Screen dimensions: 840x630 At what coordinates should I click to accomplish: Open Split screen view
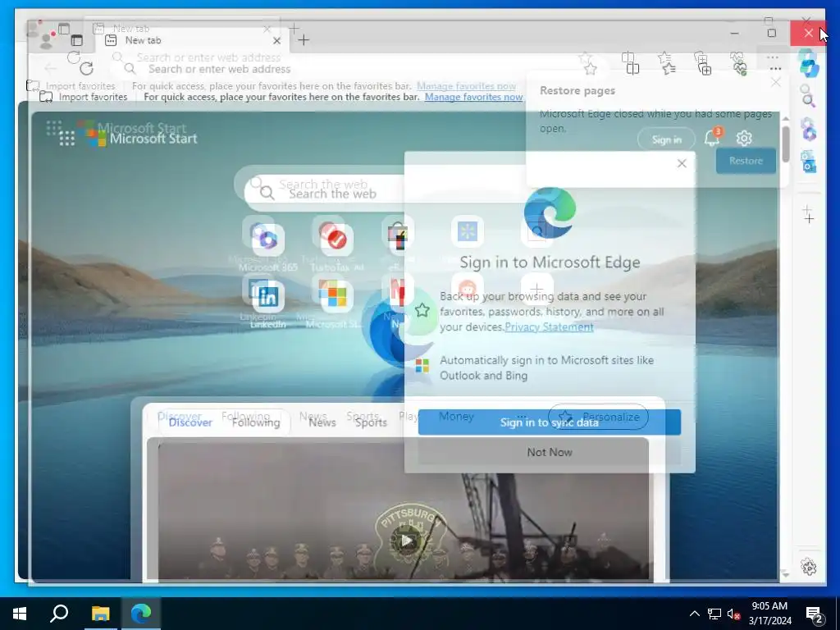[632, 69]
